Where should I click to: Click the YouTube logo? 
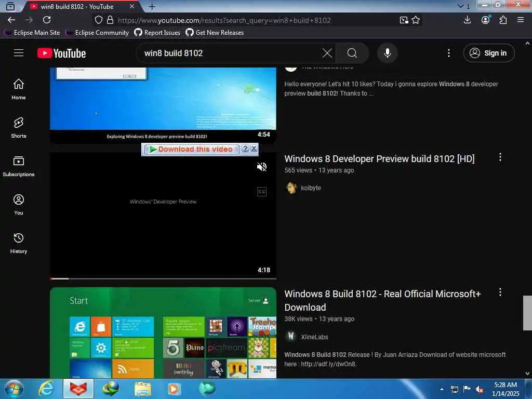tap(61, 54)
